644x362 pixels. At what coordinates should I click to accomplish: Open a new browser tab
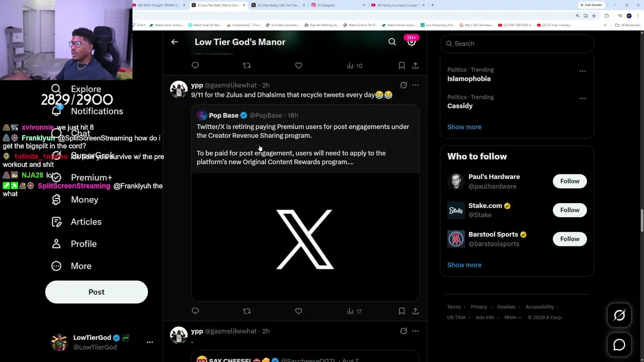pos(432,5)
